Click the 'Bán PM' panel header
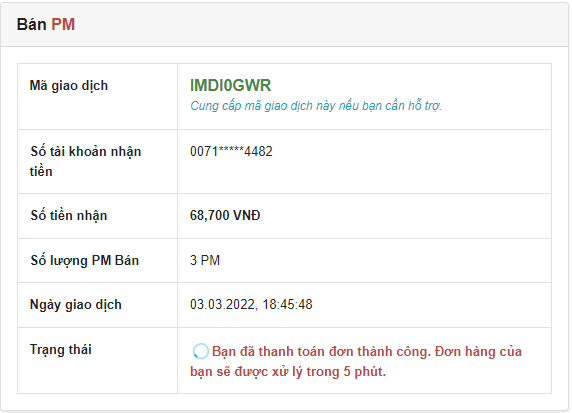Screen dimensions: 572x413 click(x=284, y=24)
